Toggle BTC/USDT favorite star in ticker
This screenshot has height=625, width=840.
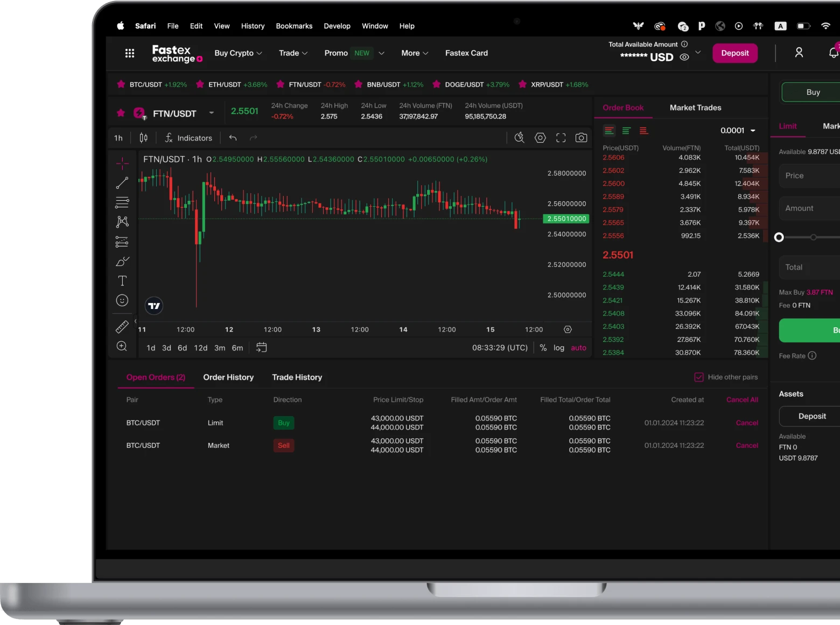click(121, 85)
